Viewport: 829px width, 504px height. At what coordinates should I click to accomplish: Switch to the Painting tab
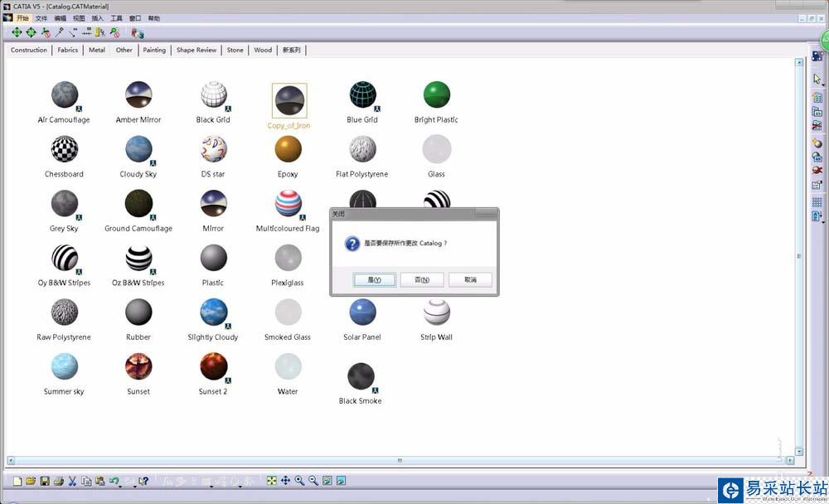pos(154,50)
